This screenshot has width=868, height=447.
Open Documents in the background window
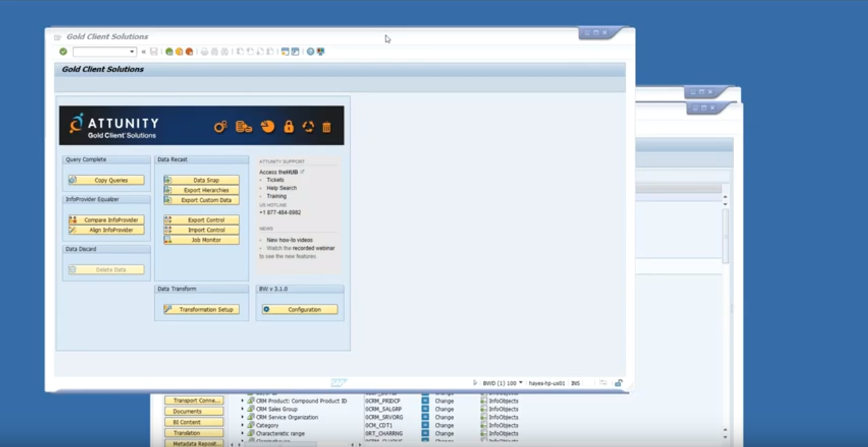[x=194, y=412]
